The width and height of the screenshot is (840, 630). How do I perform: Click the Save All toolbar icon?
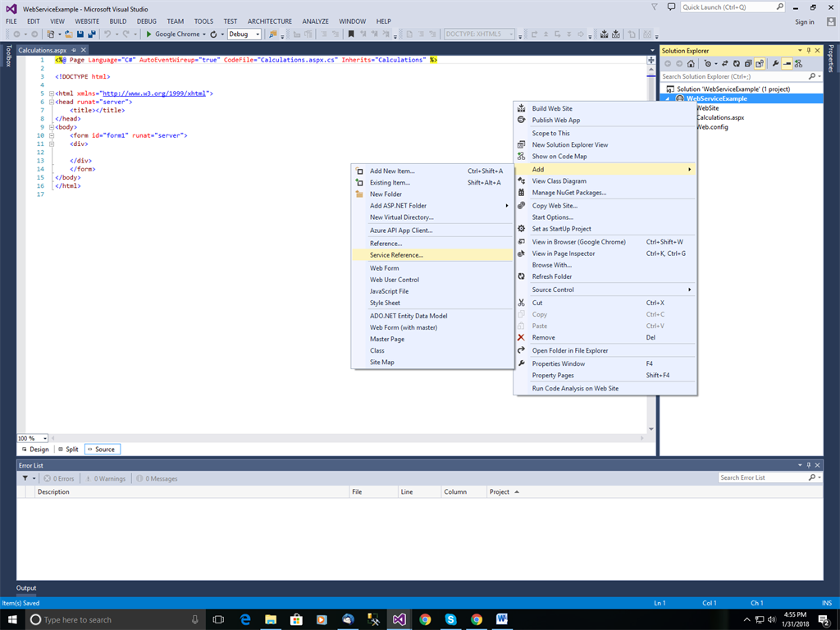[91, 34]
